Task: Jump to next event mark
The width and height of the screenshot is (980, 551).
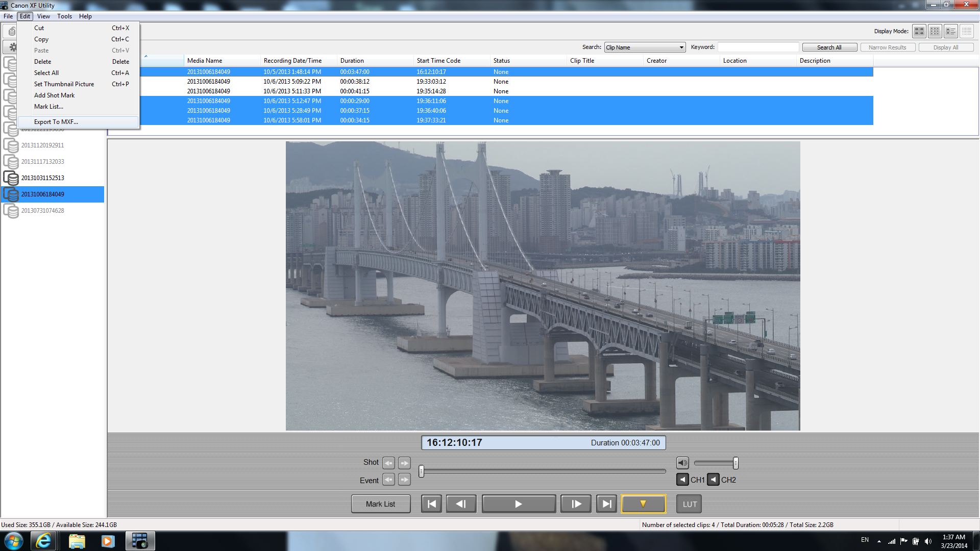Action: [x=404, y=480]
